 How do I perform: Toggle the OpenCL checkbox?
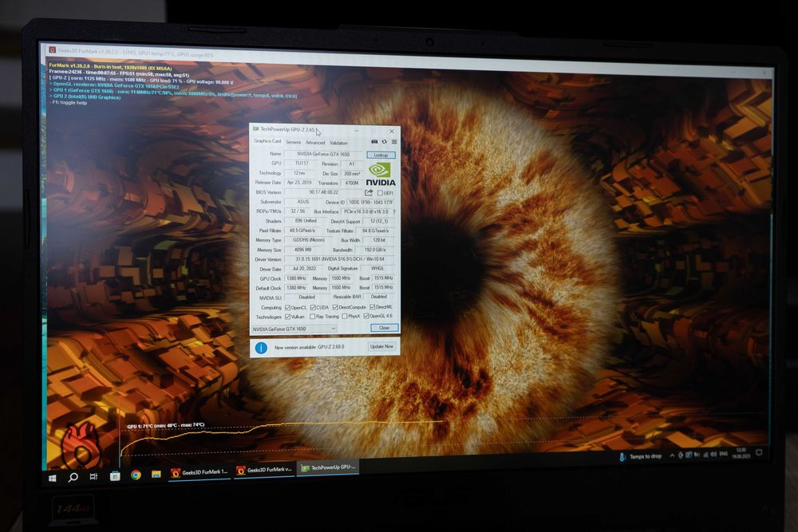[287, 308]
